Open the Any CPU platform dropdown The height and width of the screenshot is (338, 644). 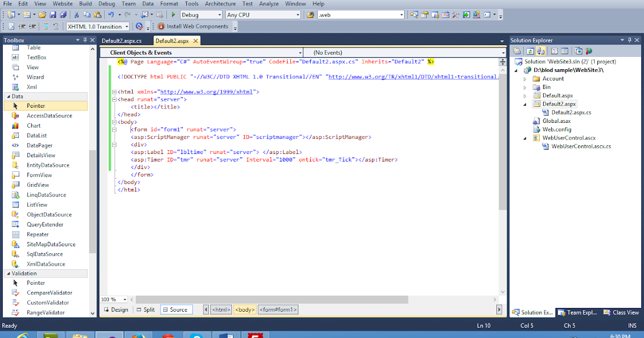pos(297,14)
